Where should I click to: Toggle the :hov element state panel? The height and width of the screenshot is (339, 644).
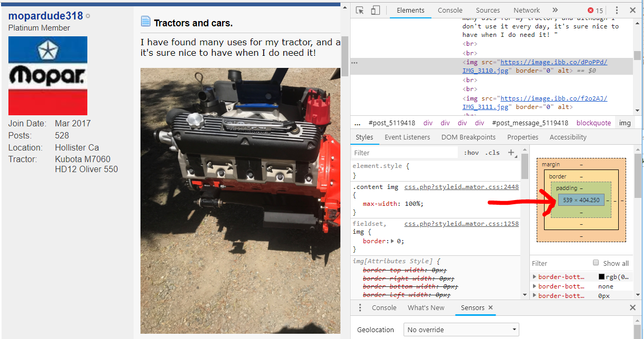tap(471, 153)
